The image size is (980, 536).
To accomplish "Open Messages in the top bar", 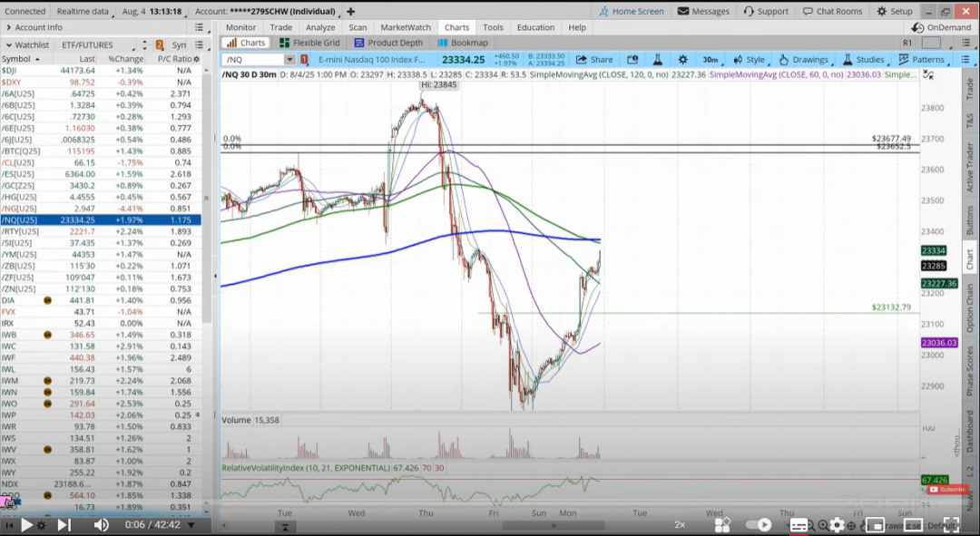I will tap(704, 11).
